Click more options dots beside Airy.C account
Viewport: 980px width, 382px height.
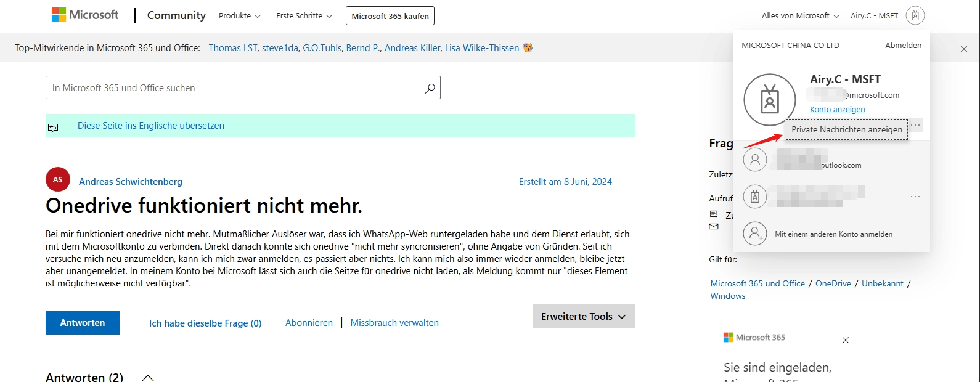click(916, 125)
